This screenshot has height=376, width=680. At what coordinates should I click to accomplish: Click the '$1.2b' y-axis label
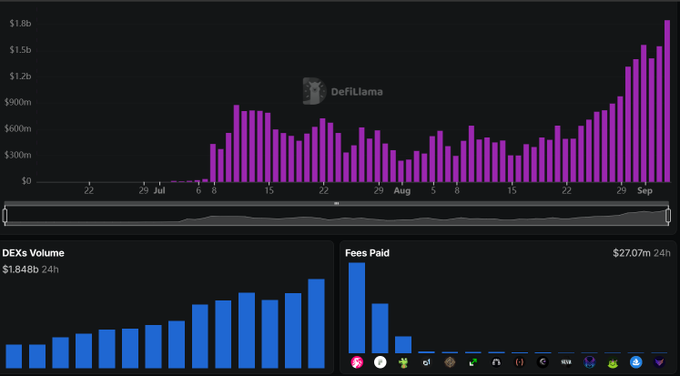[x=20, y=76]
